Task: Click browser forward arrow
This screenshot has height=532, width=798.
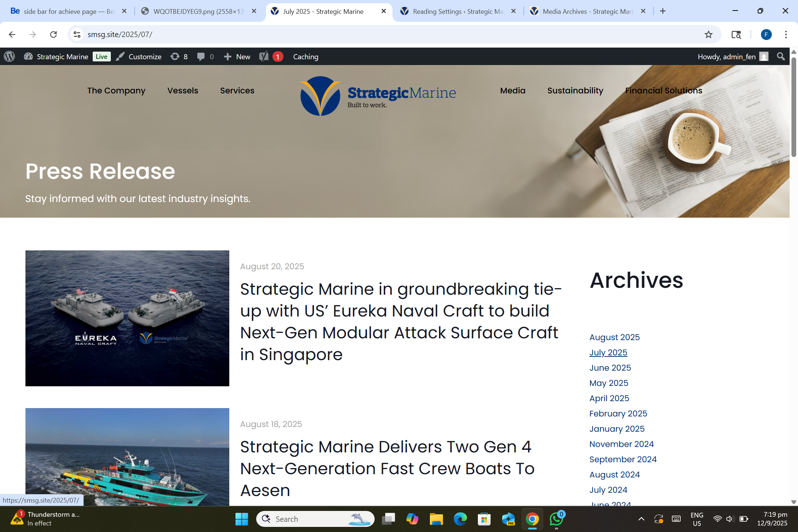Action: (x=33, y=35)
